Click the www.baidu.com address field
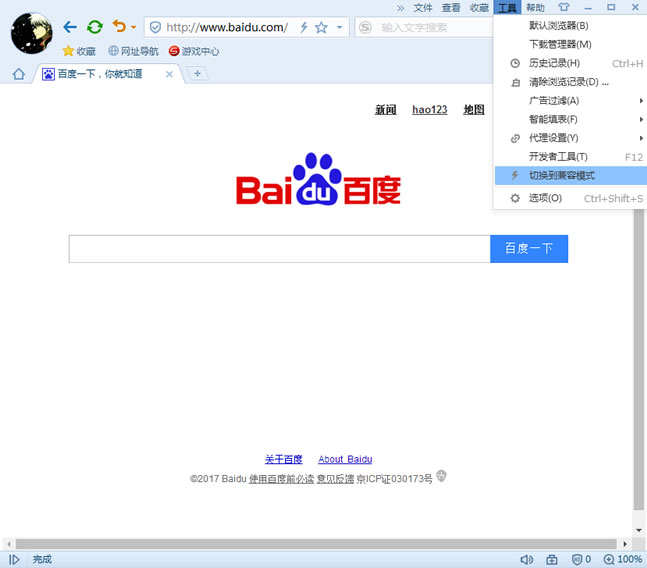 click(227, 28)
